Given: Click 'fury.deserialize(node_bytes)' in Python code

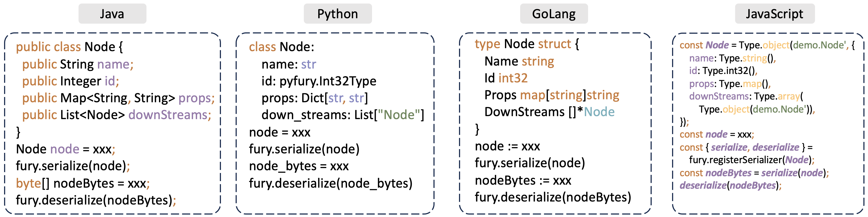Looking at the screenshot, I should click(x=330, y=183).
